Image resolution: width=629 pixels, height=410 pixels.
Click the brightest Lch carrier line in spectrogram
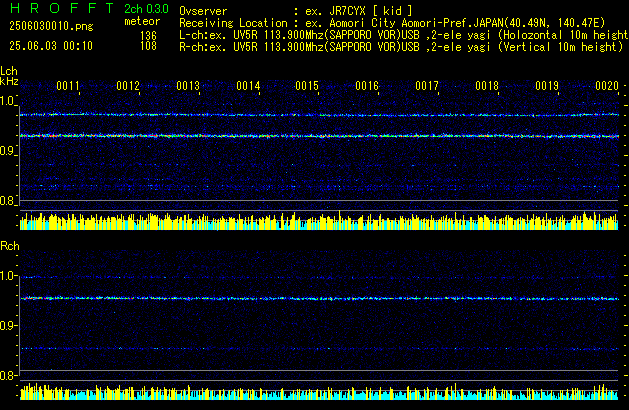tap(319, 136)
